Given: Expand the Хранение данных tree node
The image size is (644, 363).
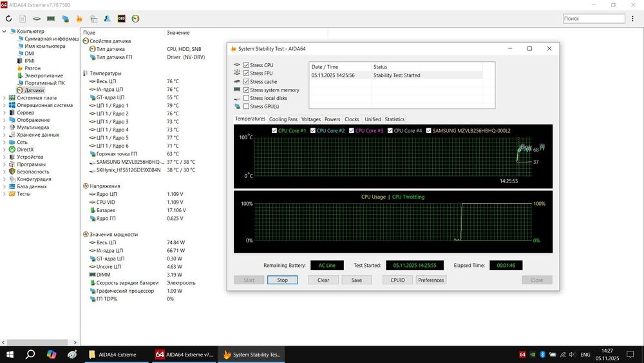Looking at the screenshot, I should (4, 134).
